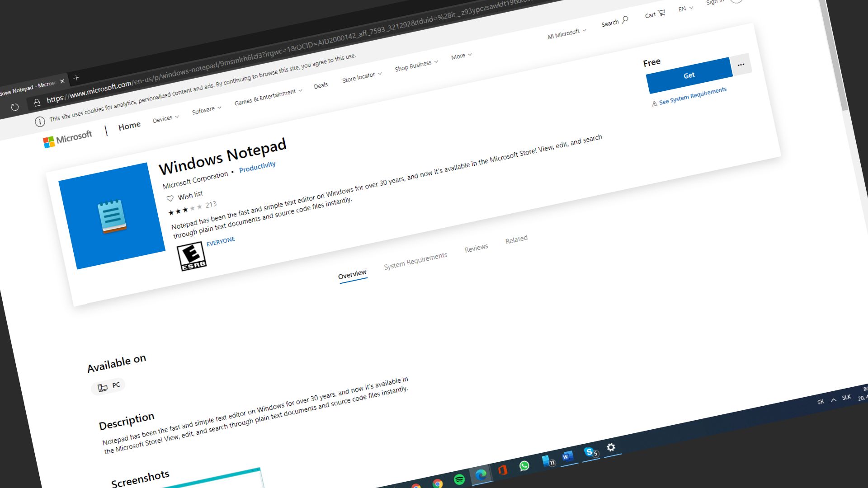Select the Related tab
Image resolution: width=868 pixels, height=488 pixels.
tap(516, 239)
